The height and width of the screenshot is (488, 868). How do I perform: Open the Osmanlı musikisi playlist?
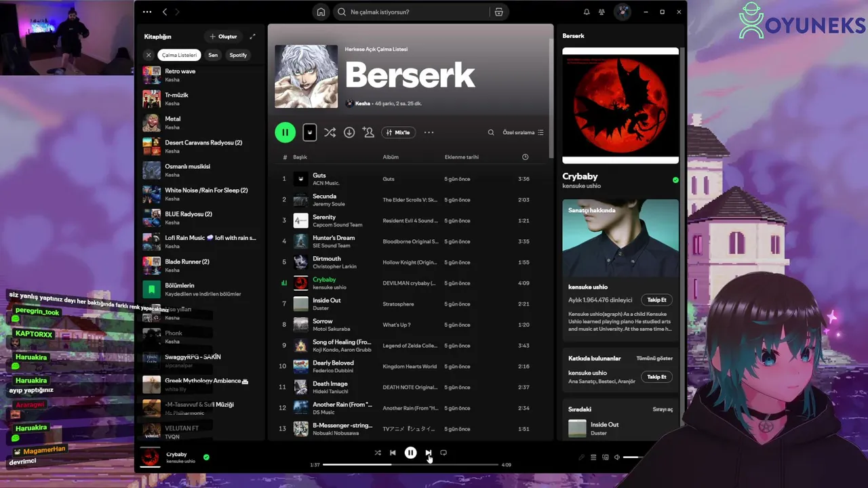point(199,170)
